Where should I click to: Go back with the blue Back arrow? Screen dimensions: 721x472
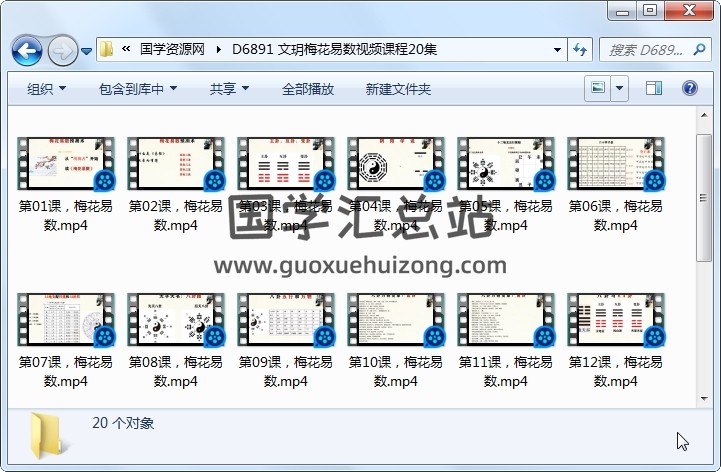point(27,50)
